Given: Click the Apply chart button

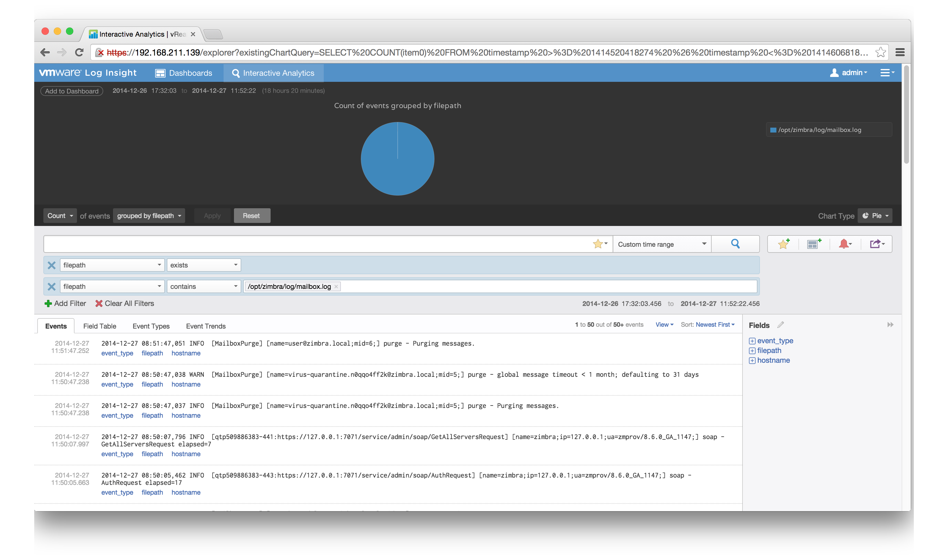Looking at the screenshot, I should click(x=212, y=216).
